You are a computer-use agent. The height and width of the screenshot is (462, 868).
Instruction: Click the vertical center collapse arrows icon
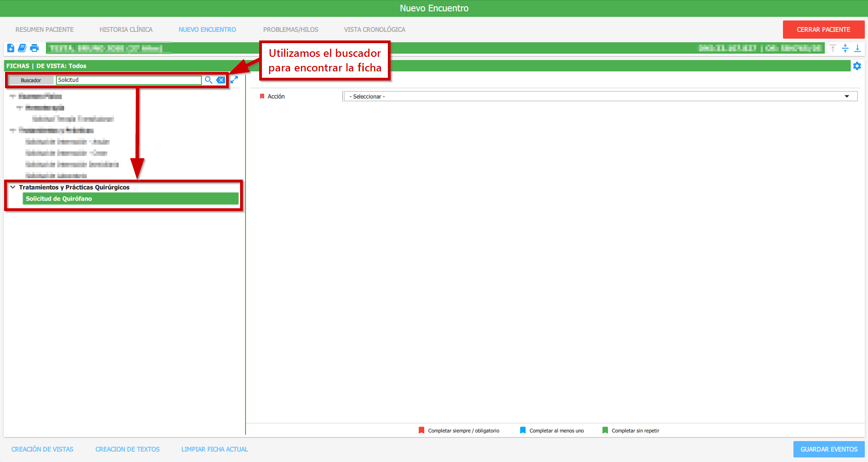(845, 48)
